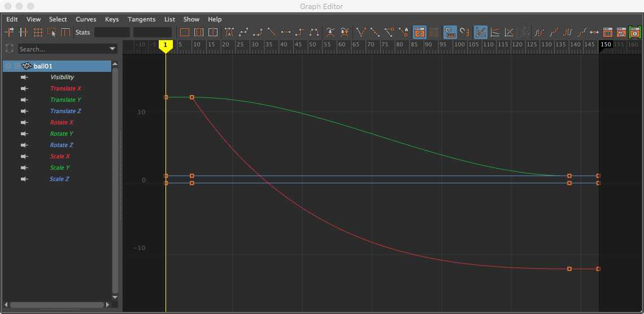Toggle the Buffer Curve Snapshot button
This screenshot has width=644, height=314.
pyautogui.click(x=330, y=32)
